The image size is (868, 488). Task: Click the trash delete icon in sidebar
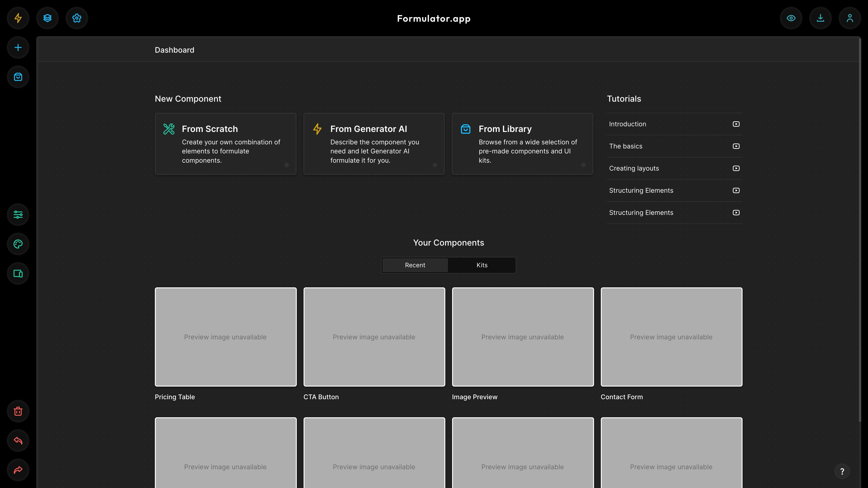(18, 411)
